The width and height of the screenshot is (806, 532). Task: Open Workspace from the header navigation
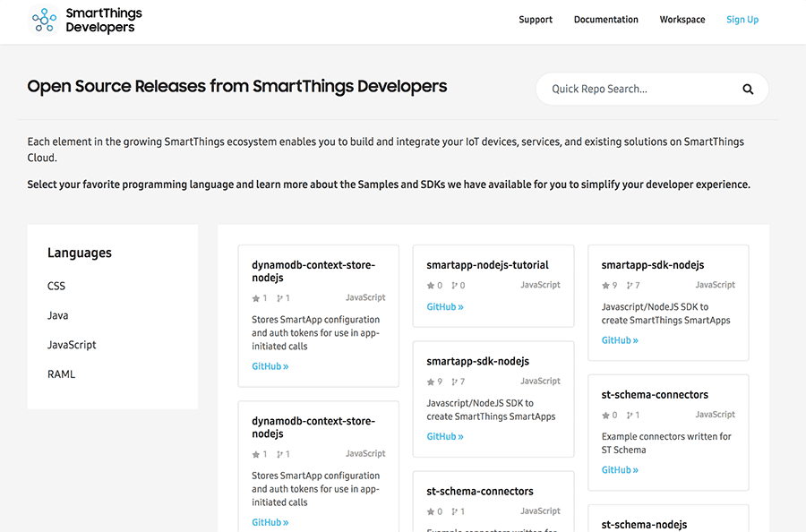coord(682,20)
